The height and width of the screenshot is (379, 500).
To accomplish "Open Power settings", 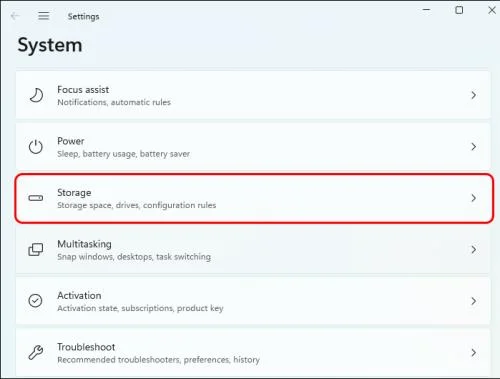I will pos(253,147).
